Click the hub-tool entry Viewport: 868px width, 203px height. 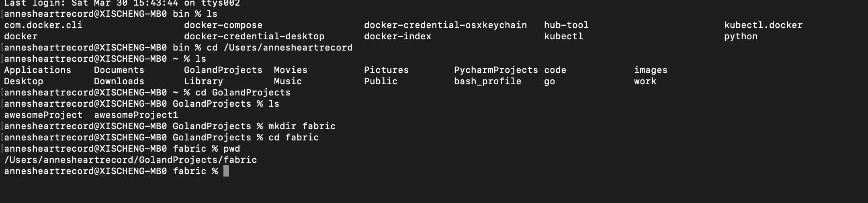tap(566, 25)
